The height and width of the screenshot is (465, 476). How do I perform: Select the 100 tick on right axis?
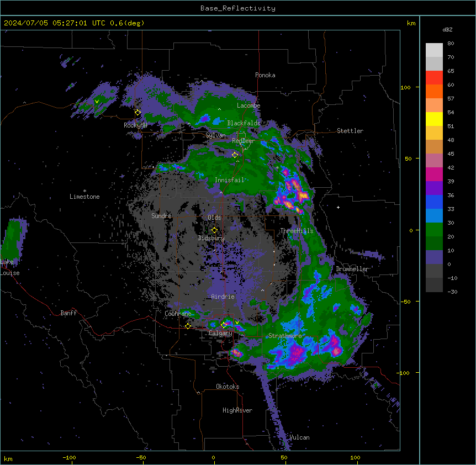pyautogui.click(x=405, y=87)
